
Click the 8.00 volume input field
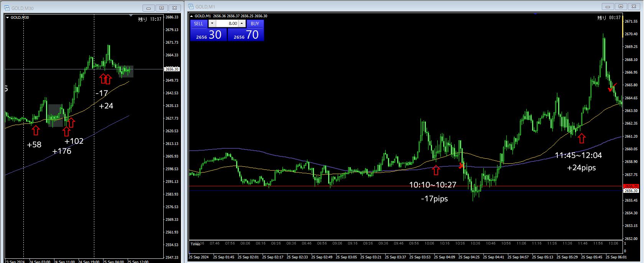coord(227,23)
